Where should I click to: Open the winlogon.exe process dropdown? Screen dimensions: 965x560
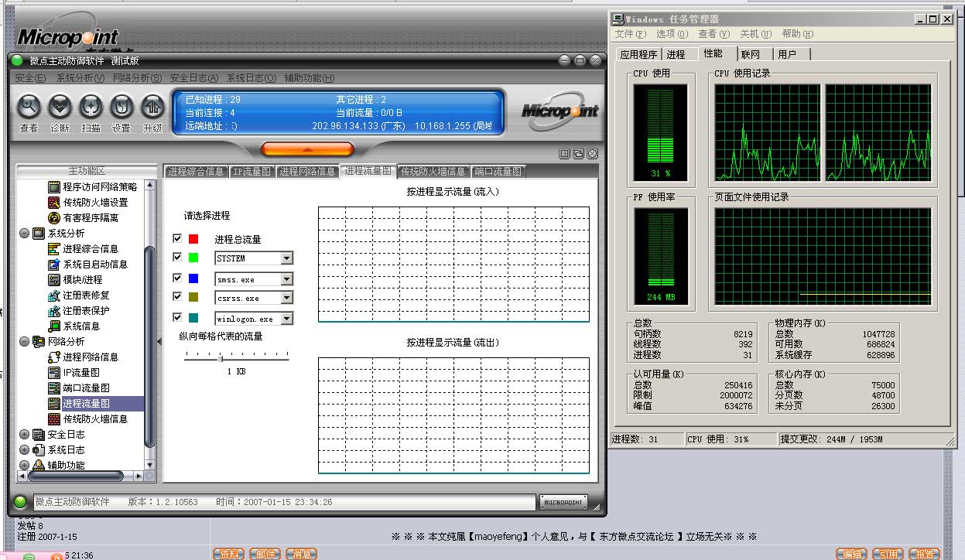(x=287, y=319)
